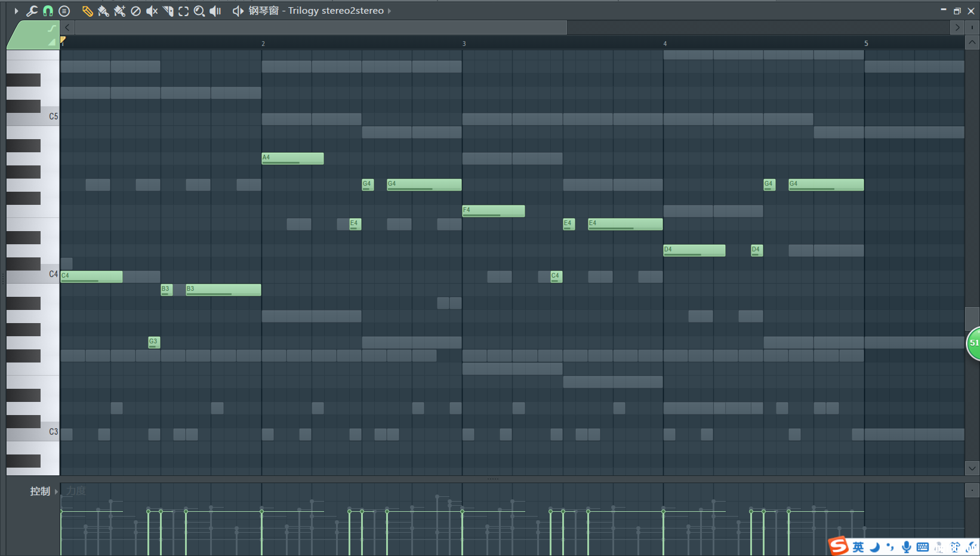Screen dimensions: 980x556
Task: Click the C4 piano key
Action: click(33, 274)
